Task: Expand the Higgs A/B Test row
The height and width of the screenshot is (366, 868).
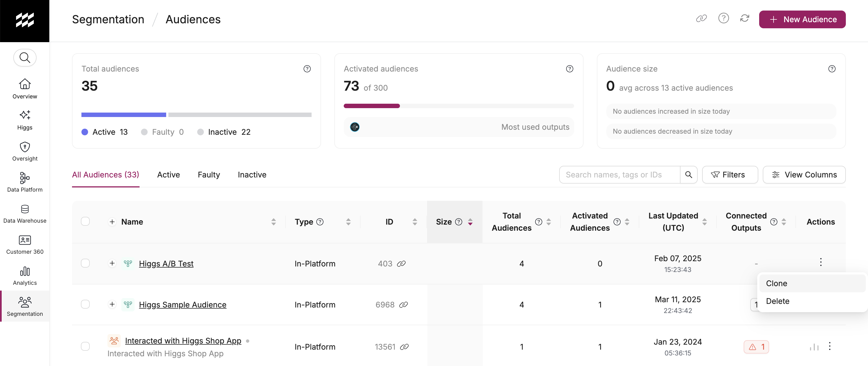Action: coord(112,263)
